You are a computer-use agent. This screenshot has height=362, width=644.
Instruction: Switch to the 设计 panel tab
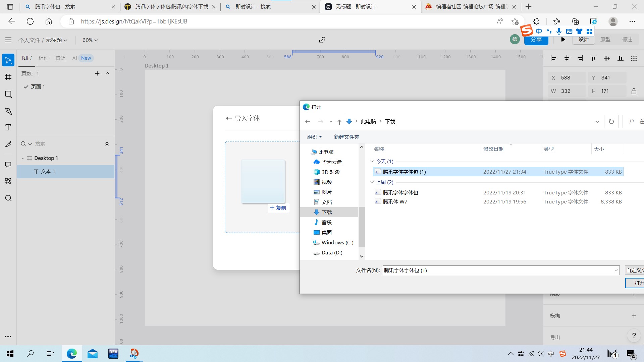pyautogui.click(x=583, y=40)
